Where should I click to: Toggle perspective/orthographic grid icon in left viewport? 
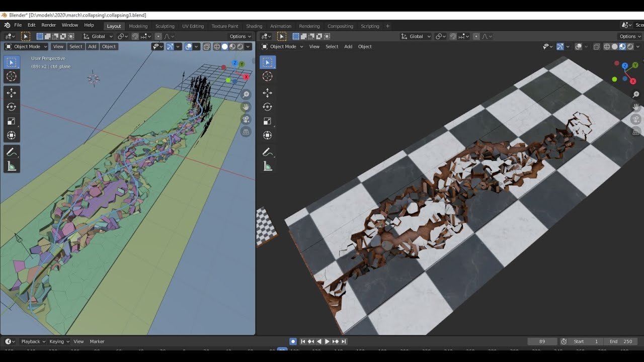(246, 132)
